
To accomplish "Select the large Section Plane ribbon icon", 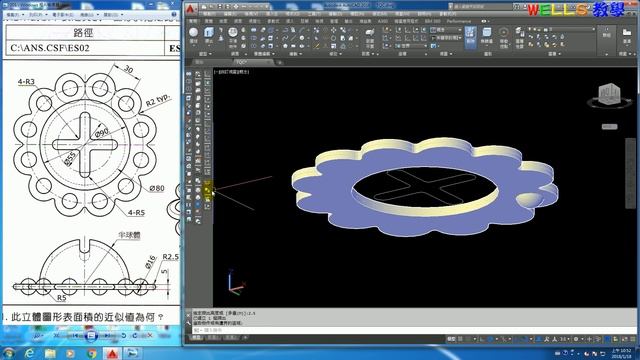I will (369, 38).
